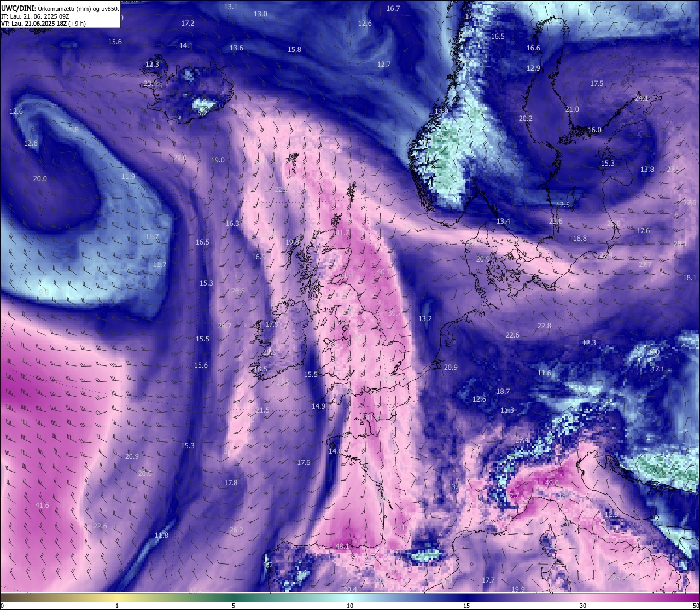Image resolution: width=700 pixels, height=610 pixels.
Task: Click the 23.4 value near Iceland
Action: 150,84
